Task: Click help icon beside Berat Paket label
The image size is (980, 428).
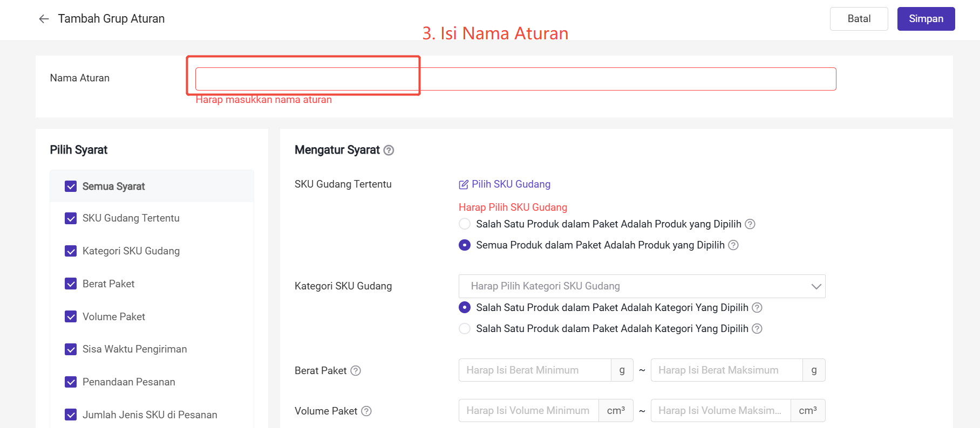Action: click(356, 371)
